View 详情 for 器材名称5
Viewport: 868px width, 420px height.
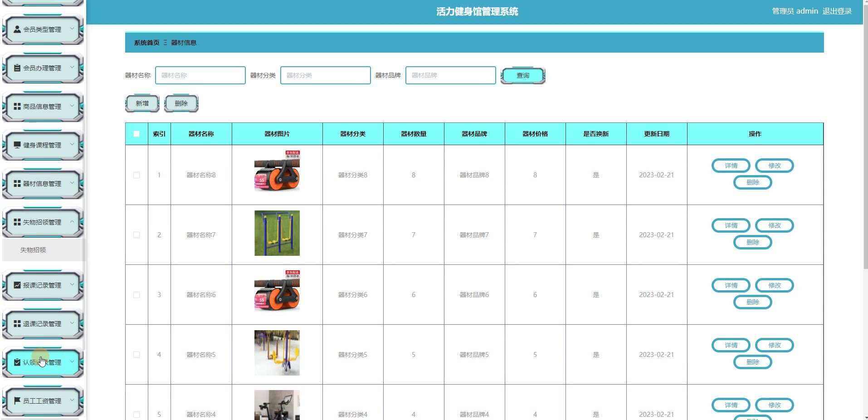pyautogui.click(x=731, y=345)
